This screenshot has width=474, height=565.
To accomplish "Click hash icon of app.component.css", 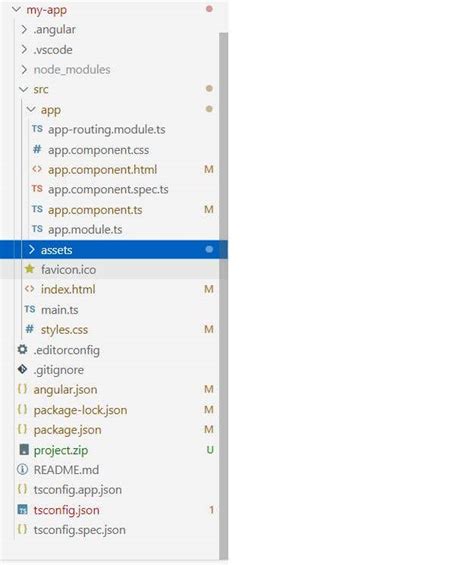I will coord(37,149).
